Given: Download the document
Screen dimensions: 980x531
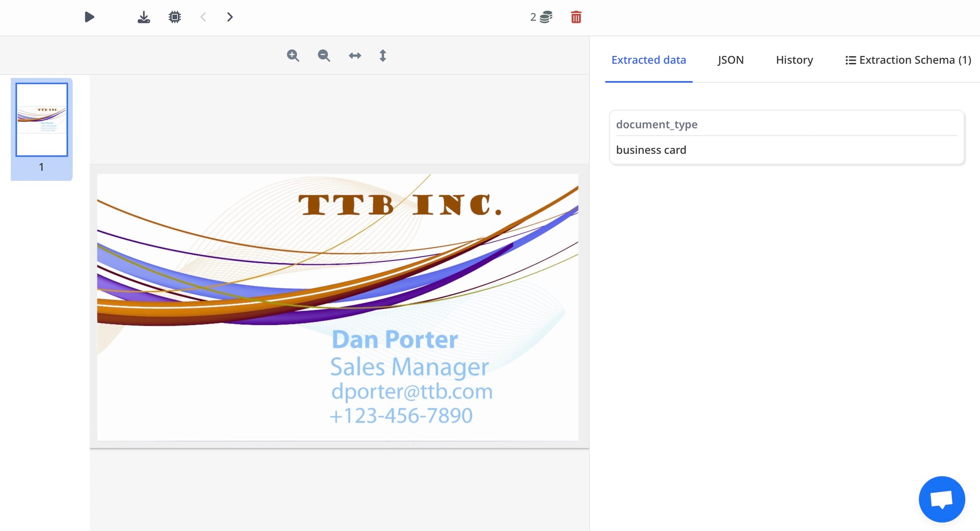Looking at the screenshot, I should click(x=144, y=17).
